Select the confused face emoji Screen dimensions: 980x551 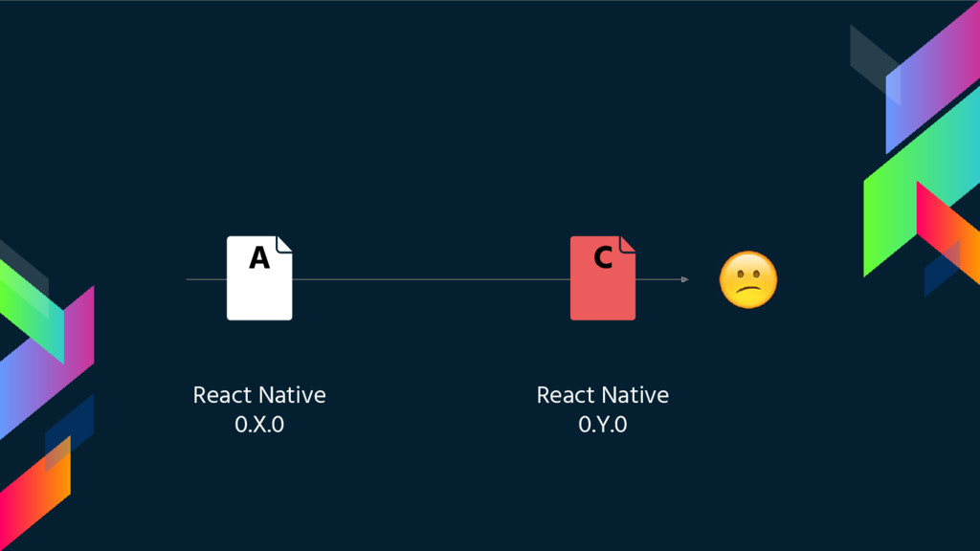748,280
